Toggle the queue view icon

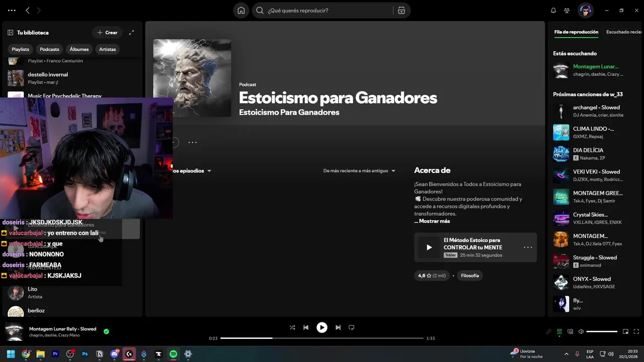(x=559, y=332)
